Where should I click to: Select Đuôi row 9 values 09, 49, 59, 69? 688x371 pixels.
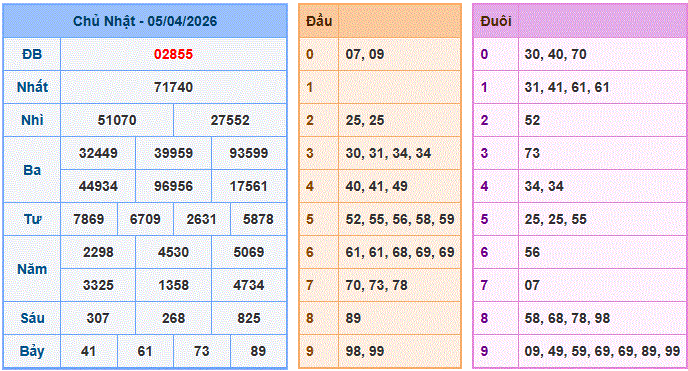[566, 351]
